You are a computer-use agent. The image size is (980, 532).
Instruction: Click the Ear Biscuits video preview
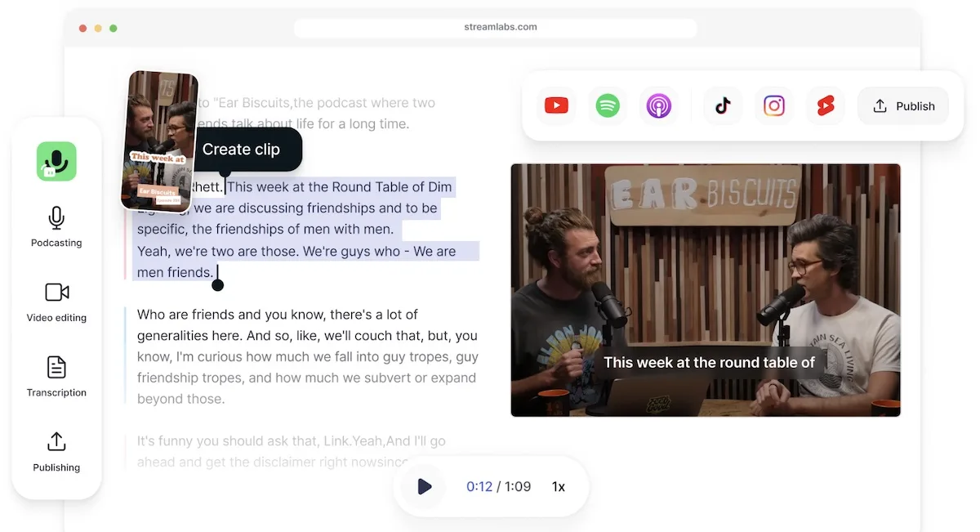click(706, 290)
